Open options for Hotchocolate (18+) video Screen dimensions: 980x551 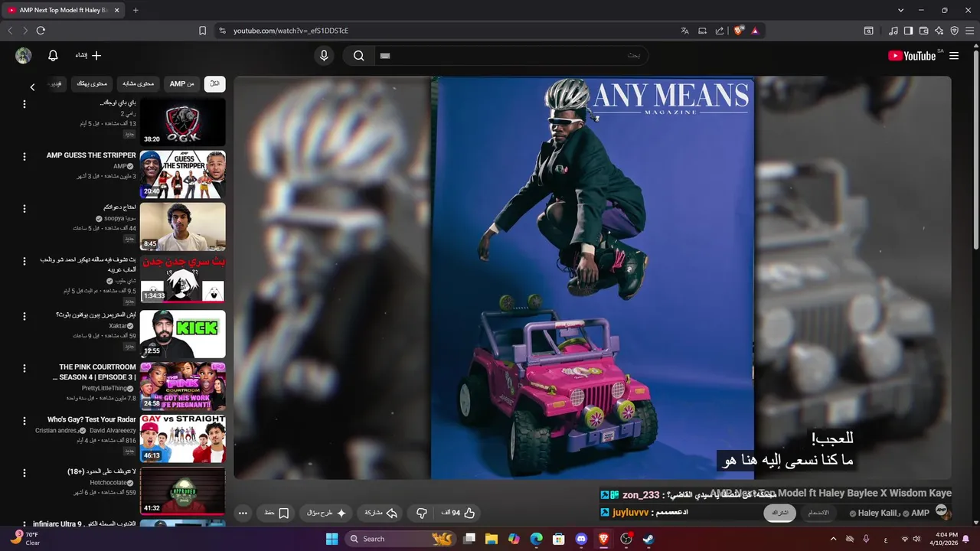(x=24, y=473)
